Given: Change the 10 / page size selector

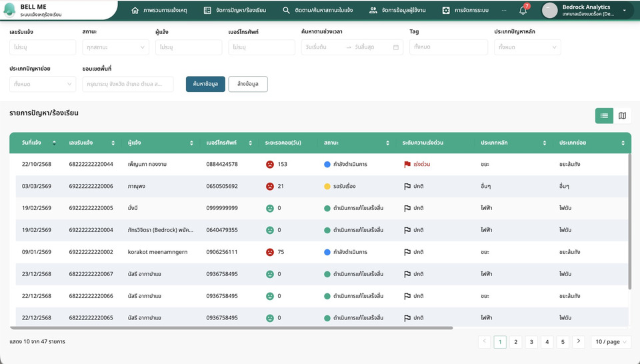Looking at the screenshot, I should (611, 342).
